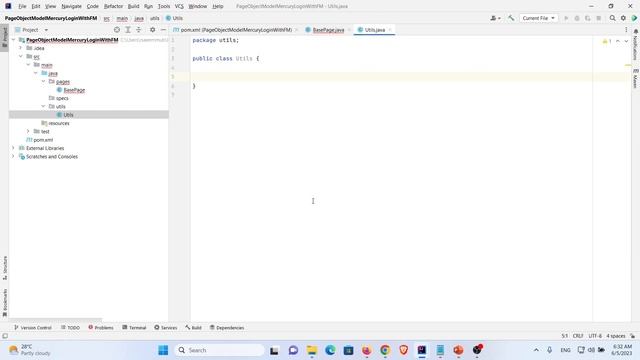
Task: Click the warning indicator in editor
Action: point(607,41)
